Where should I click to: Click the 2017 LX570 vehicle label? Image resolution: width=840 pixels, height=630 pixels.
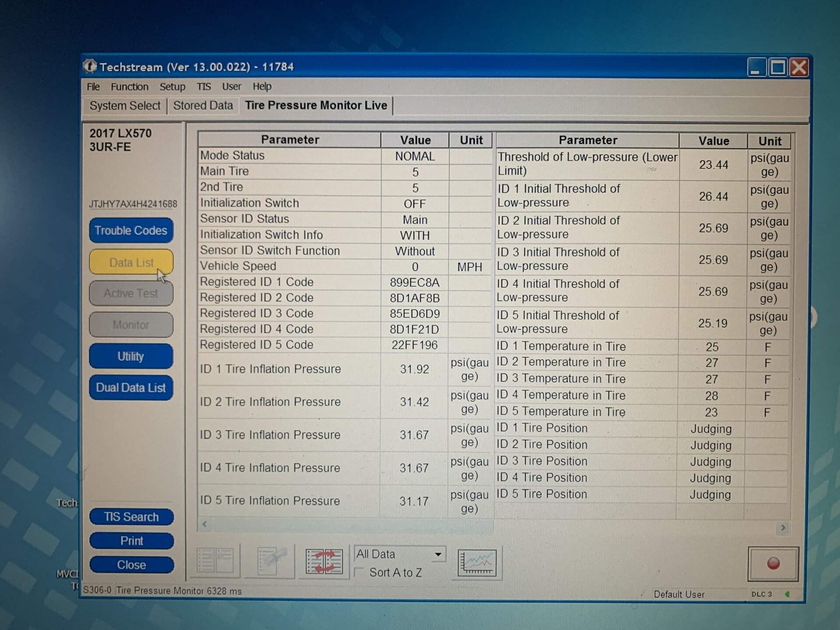(x=120, y=133)
